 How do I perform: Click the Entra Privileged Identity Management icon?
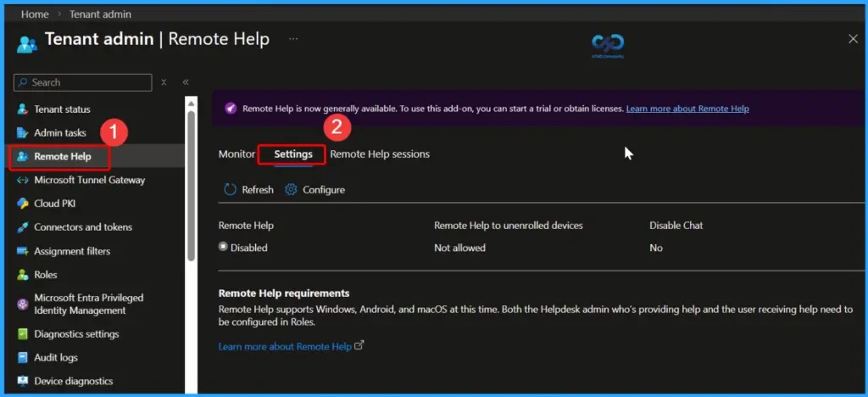click(23, 304)
